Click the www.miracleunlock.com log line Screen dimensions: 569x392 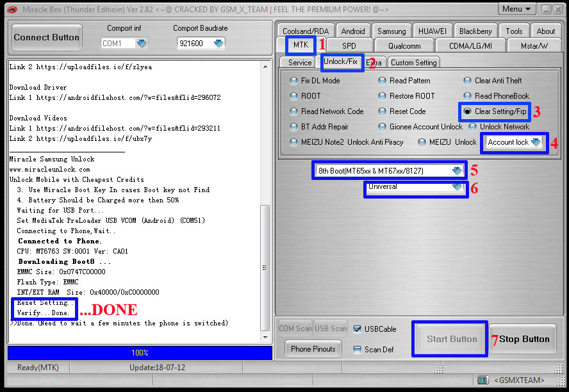(x=50, y=169)
